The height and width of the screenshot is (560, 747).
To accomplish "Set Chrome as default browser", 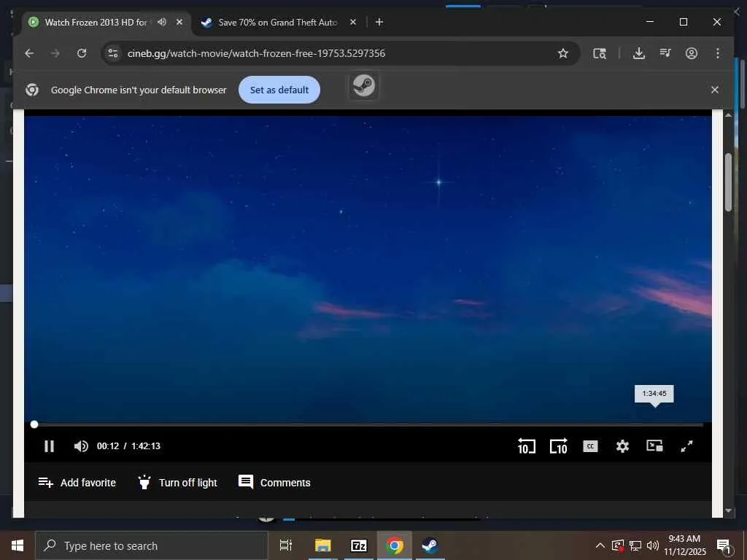I will coord(279,90).
